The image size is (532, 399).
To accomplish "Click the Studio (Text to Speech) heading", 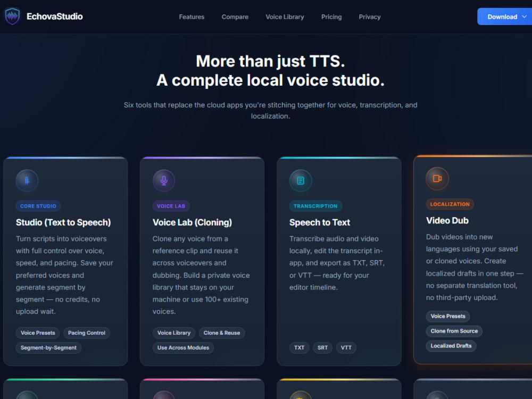I will click(x=63, y=222).
